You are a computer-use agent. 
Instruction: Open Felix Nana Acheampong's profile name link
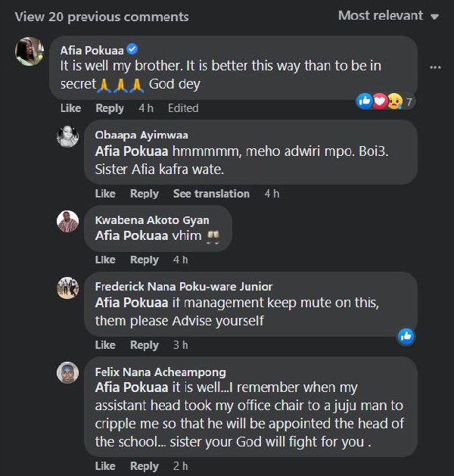pyautogui.click(x=160, y=372)
